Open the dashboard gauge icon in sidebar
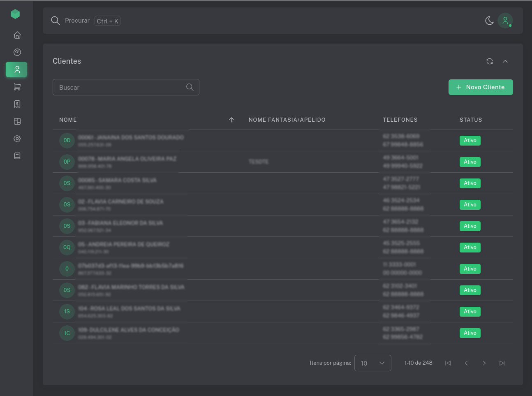This screenshot has height=396, width=532. [17, 52]
